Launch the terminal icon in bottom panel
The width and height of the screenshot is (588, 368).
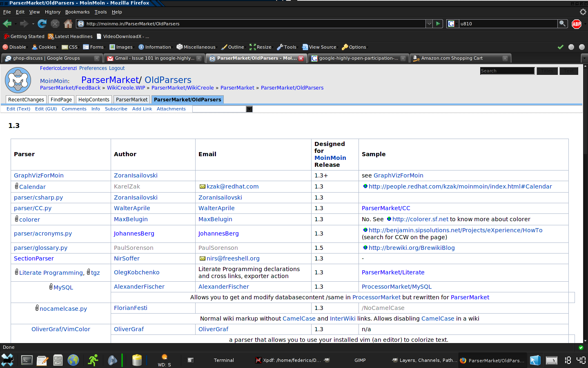click(27, 360)
